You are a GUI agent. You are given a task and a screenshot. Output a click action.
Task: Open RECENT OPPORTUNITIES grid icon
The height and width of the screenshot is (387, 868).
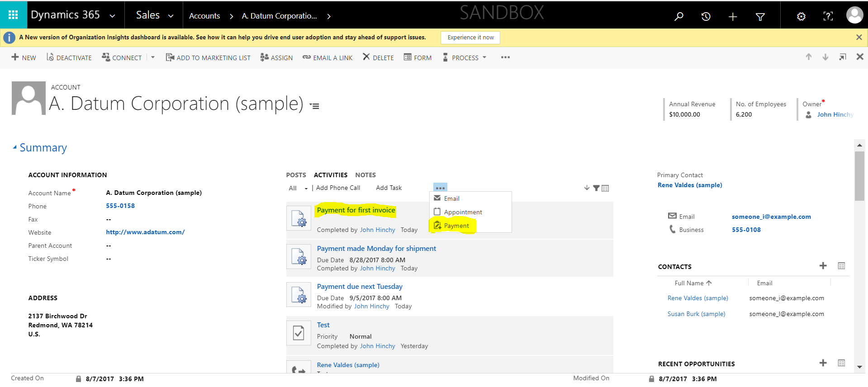tap(841, 363)
